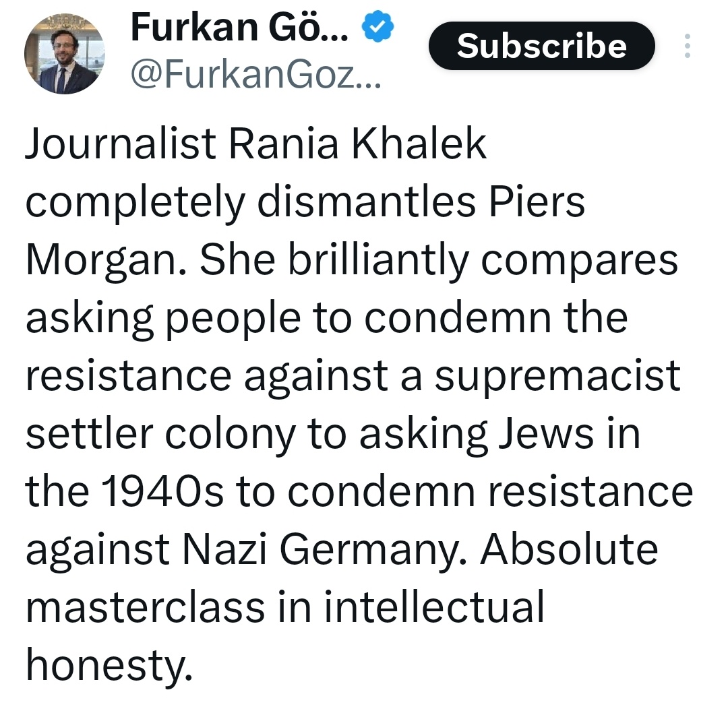
Task: Click the word dismantles in the tweet
Action: [376, 202]
